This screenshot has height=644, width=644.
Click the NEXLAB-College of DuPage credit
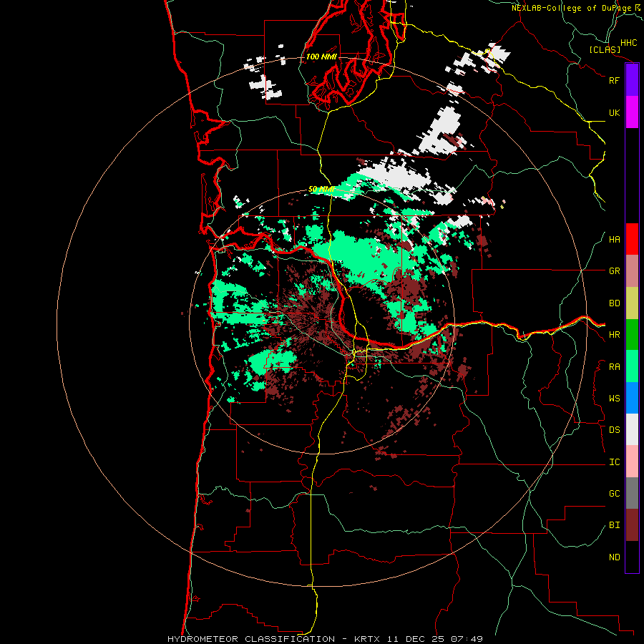click(x=572, y=8)
